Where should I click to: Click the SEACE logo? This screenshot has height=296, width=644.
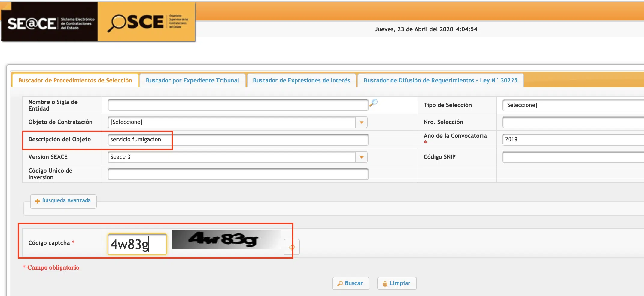(x=50, y=22)
